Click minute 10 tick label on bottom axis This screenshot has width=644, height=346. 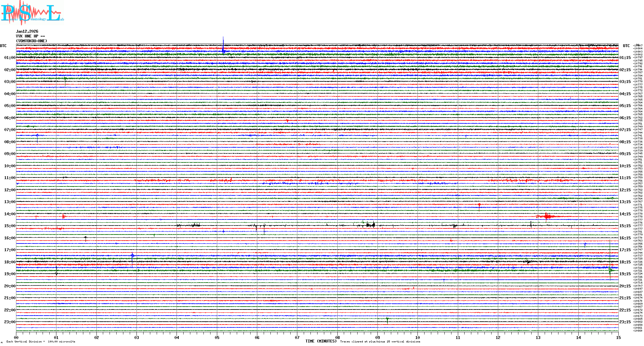(x=417, y=337)
